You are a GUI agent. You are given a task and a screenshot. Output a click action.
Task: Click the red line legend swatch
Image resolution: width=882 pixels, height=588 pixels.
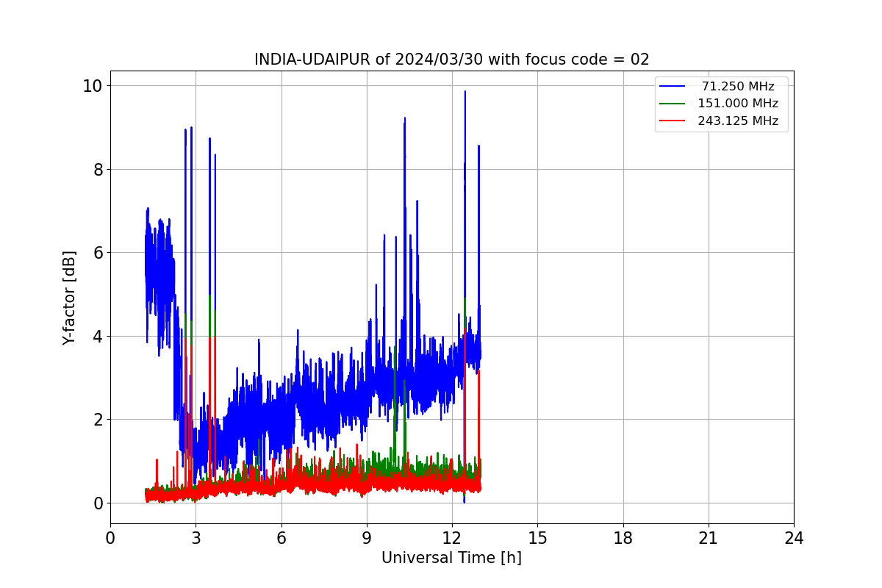point(673,121)
